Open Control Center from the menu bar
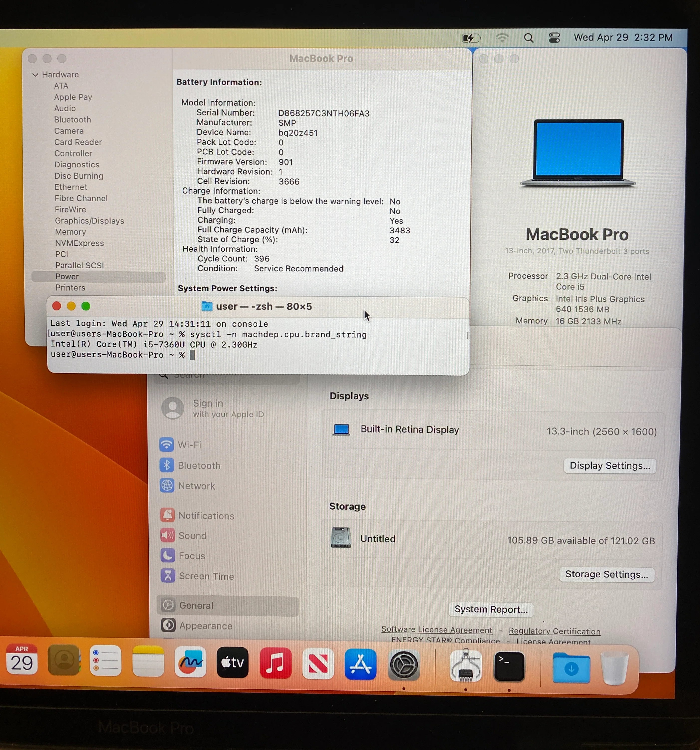 [x=554, y=38]
